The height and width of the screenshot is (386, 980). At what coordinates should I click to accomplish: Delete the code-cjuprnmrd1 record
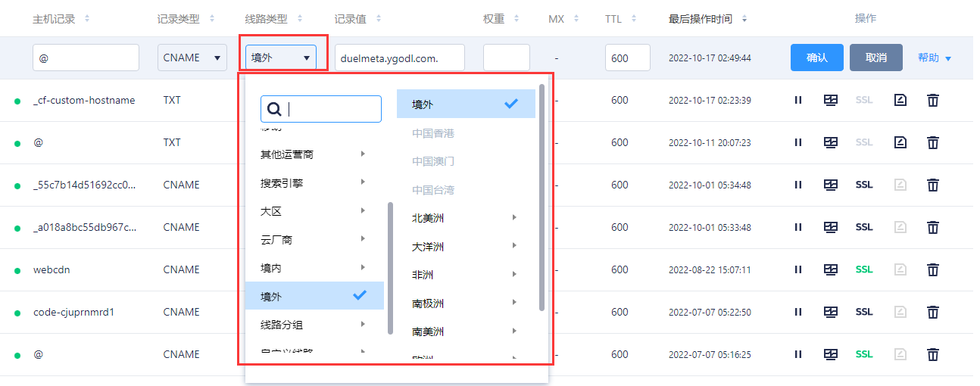click(933, 312)
